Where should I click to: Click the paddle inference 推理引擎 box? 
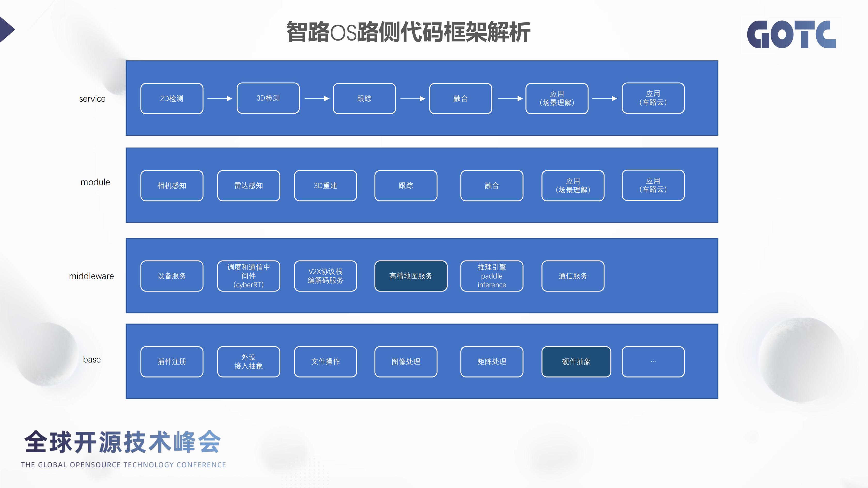coord(492,276)
